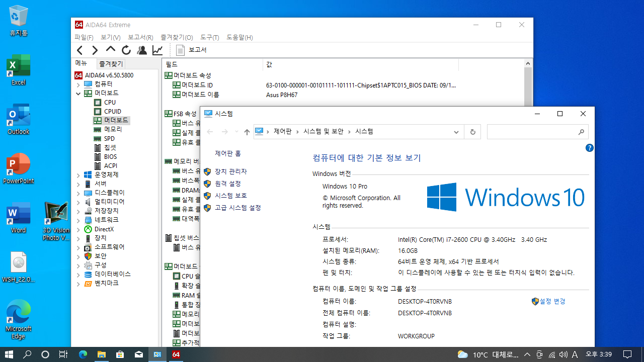Click the 값 column header
644x362 pixels.
(361, 64)
